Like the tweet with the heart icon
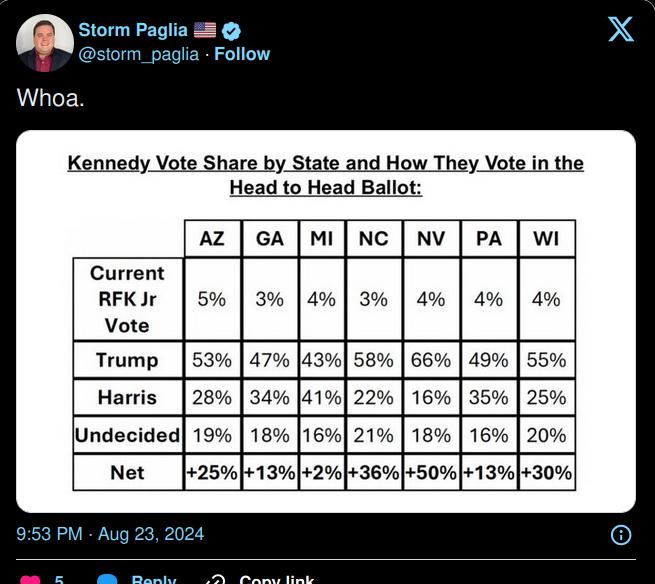The image size is (655, 584). click(x=31, y=579)
